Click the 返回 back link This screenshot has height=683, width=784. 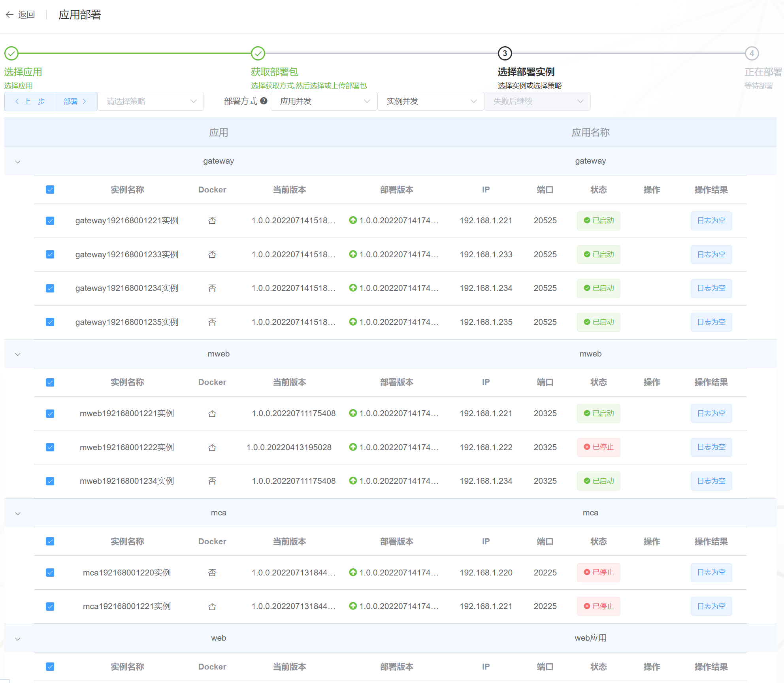(26, 15)
